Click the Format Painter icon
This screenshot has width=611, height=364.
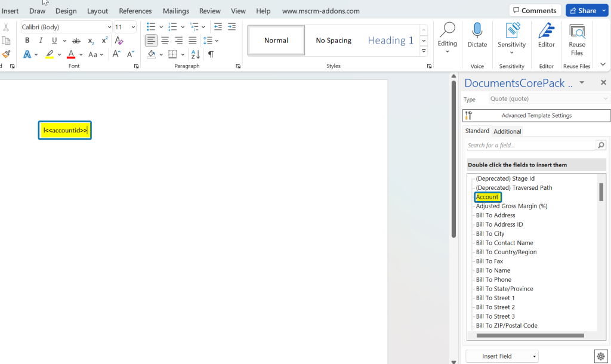7,54
